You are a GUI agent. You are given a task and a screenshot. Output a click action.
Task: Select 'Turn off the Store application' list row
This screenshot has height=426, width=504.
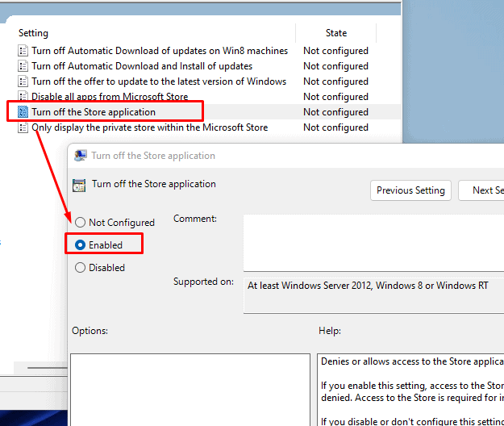[x=94, y=112]
